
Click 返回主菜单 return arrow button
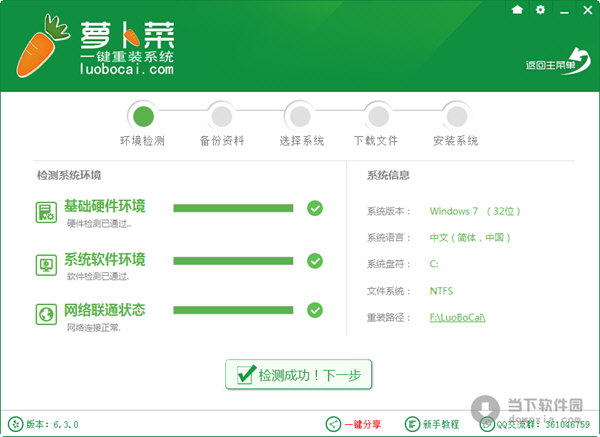tap(558, 62)
